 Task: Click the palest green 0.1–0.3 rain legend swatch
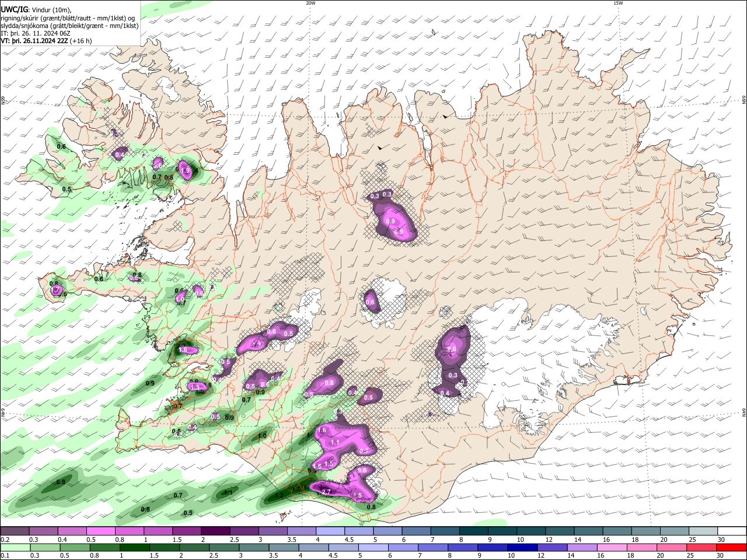click(x=15, y=547)
